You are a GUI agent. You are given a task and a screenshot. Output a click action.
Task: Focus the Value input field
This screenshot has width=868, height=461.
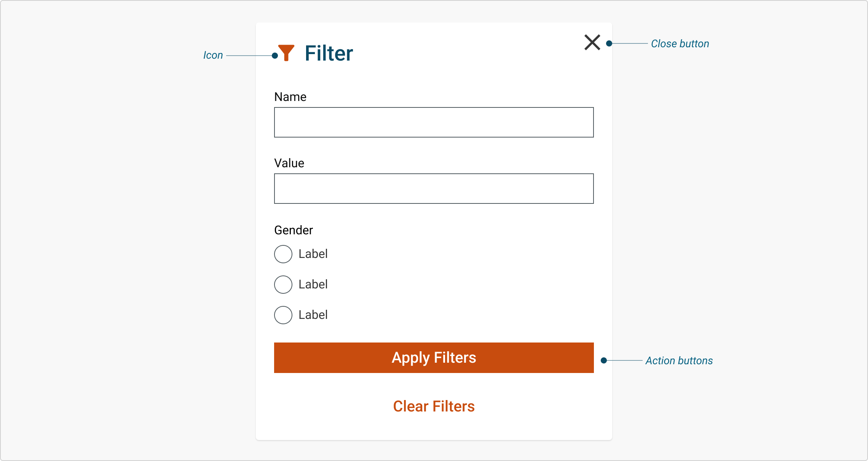[x=434, y=189]
